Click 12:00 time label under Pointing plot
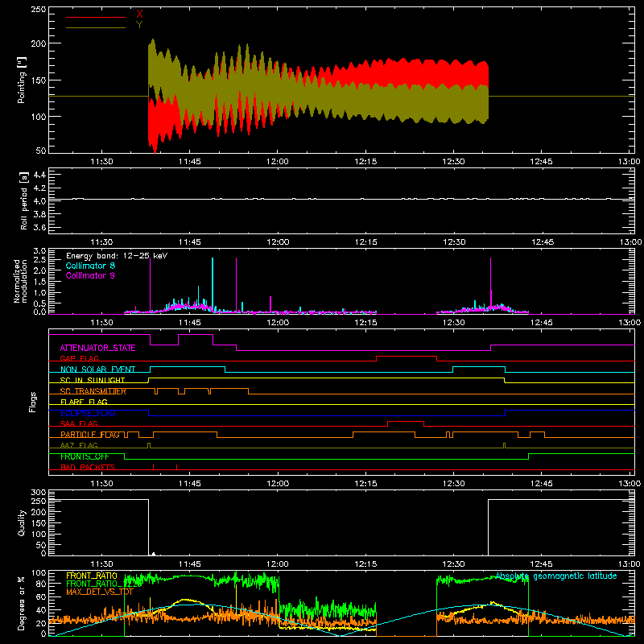The width and height of the screenshot is (644, 644). tap(278, 162)
